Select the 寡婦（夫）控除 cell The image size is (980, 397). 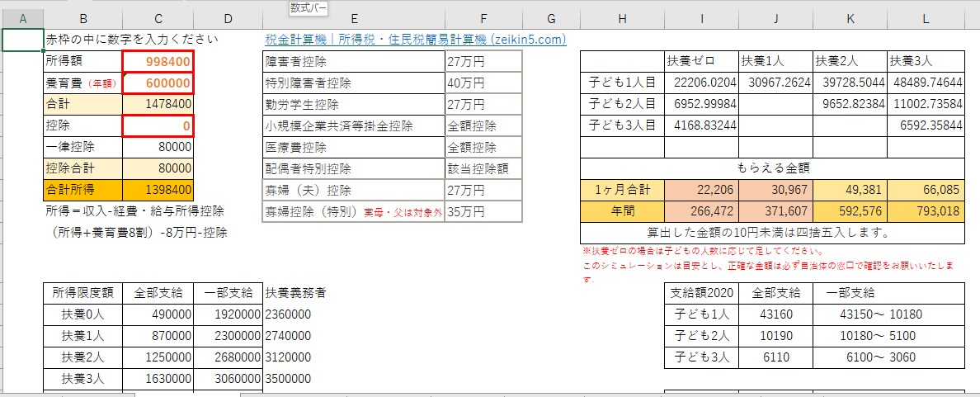[x=354, y=190]
